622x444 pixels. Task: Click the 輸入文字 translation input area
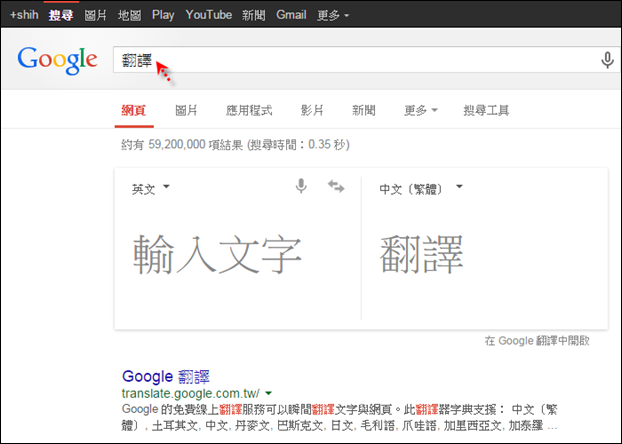(217, 254)
